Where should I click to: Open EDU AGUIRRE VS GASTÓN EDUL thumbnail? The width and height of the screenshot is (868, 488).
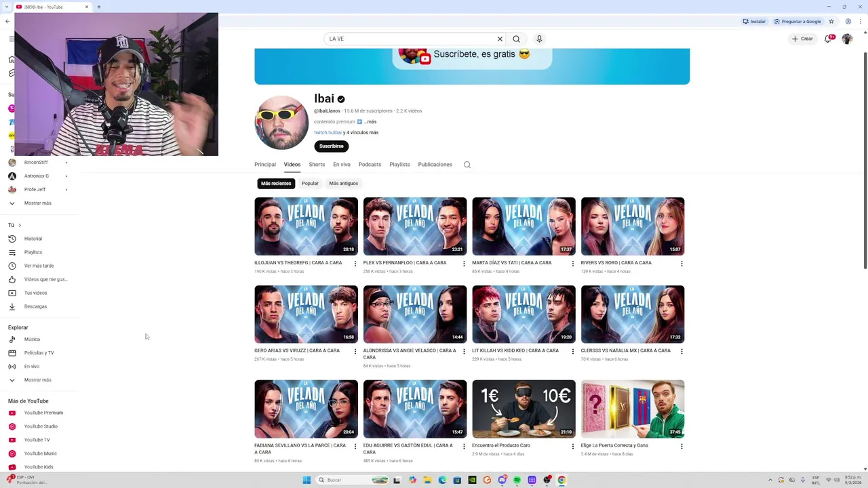[x=415, y=409]
